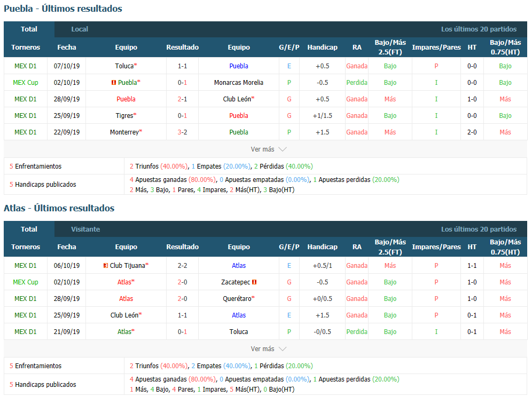Click the date 22/09/19
The image size is (532, 397).
[66, 132]
